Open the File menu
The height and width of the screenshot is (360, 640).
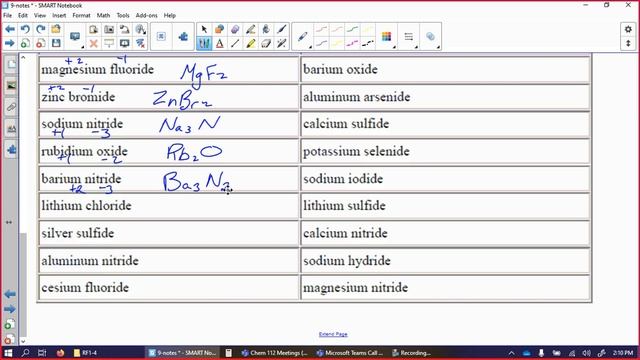tap(7, 16)
